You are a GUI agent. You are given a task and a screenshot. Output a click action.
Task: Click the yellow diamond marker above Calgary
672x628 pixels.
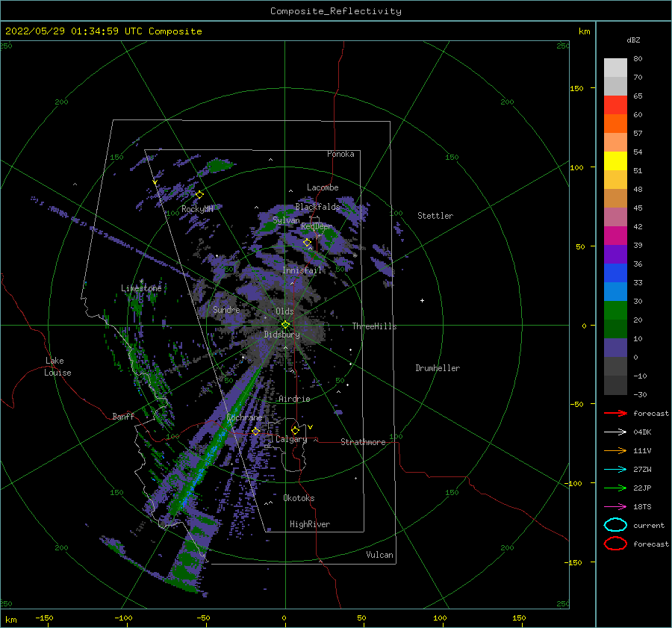[295, 430]
